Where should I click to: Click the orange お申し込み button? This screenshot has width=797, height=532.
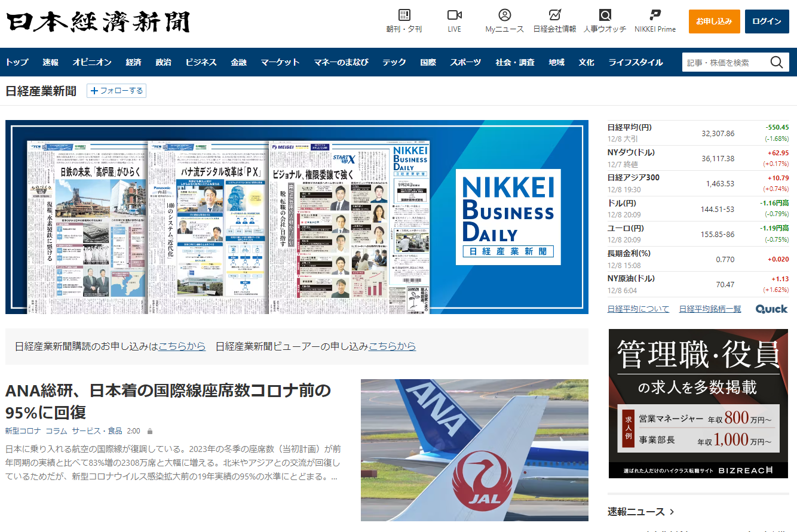pos(714,21)
